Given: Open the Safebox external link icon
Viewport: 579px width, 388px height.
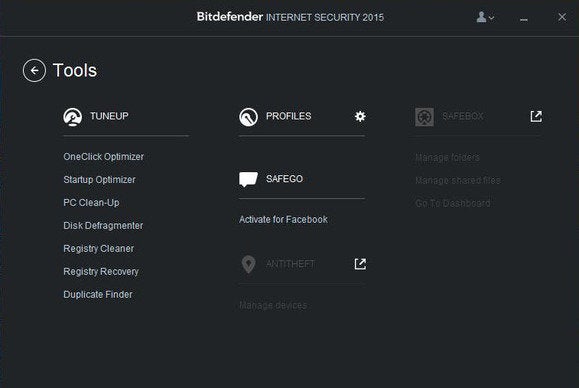Looking at the screenshot, I should click(x=536, y=116).
